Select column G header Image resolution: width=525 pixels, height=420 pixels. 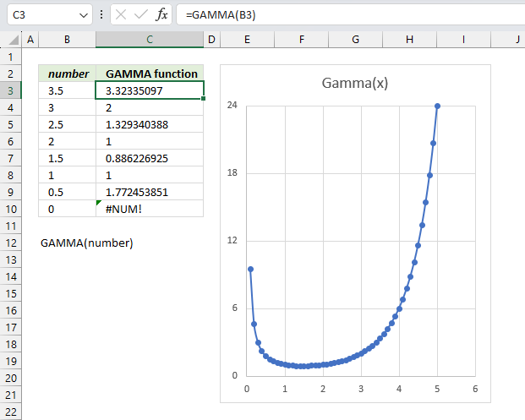pos(356,40)
